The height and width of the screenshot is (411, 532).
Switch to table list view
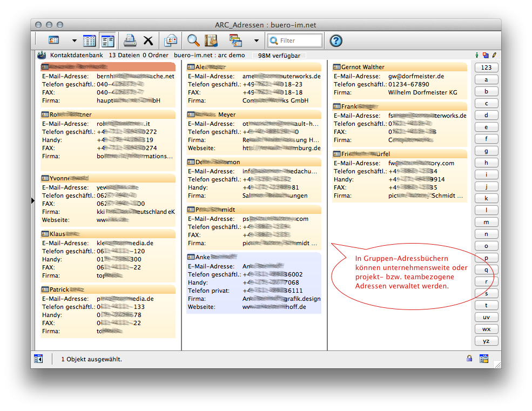coord(89,41)
